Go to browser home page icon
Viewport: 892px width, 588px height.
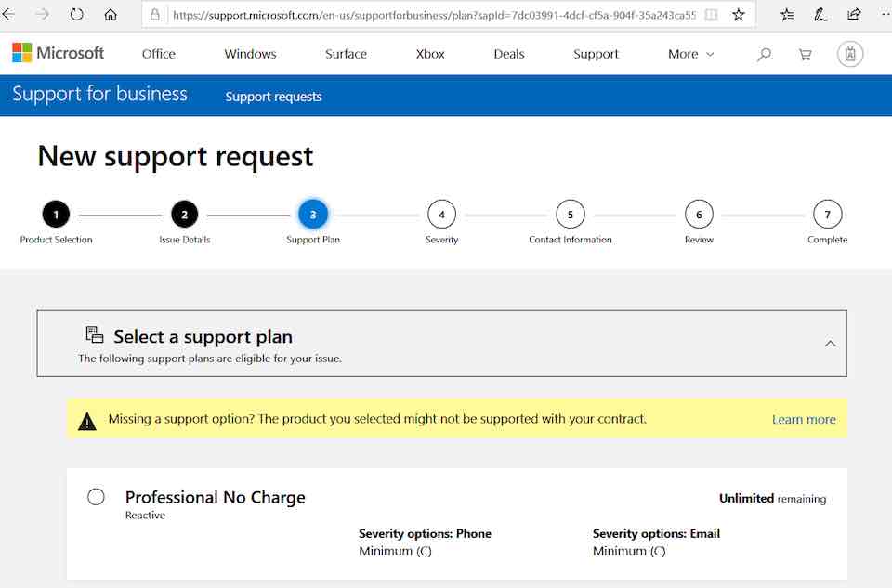point(111,14)
